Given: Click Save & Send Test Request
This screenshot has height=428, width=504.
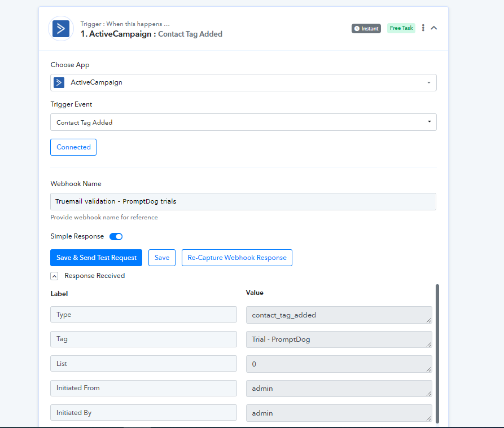Looking at the screenshot, I should click(96, 258).
